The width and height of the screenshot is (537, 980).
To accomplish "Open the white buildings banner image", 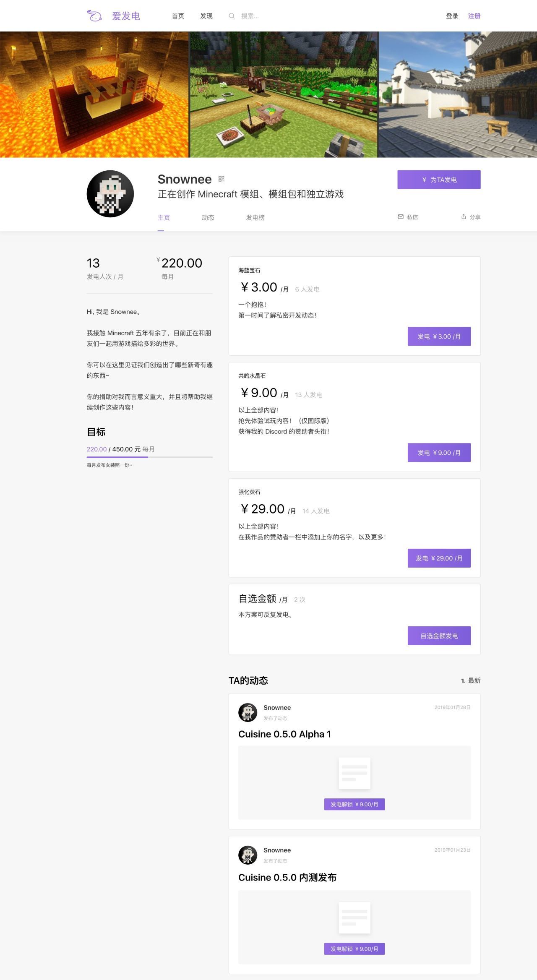I will [x=458, y=94].
